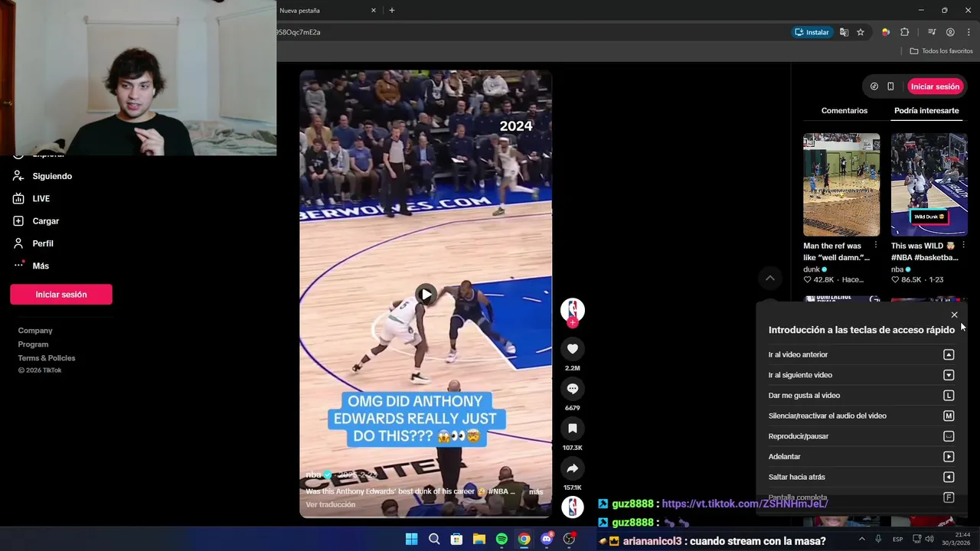Image resolution: width=980 pixels, height=551 pixels.
Task: Click the L key icon for 'Dar me gusta'
Action: coord(949,396)
